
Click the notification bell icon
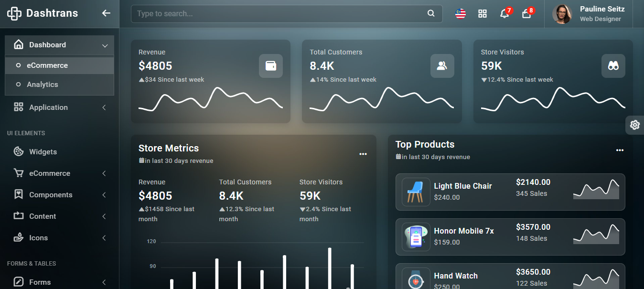[504, 14]
